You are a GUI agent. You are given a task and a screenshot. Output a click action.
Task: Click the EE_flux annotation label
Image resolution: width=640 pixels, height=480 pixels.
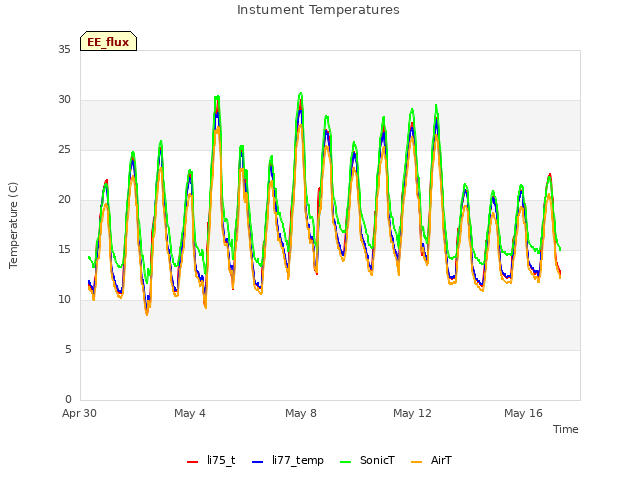coord(108,42)
